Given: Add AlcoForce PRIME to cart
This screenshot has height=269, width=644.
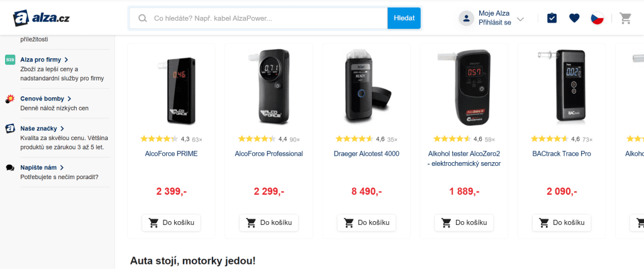Looking at the screenshot, I should [x=171, y=222].
